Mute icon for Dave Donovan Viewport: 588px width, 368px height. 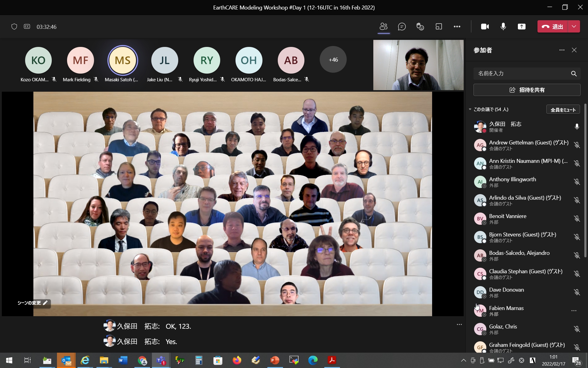[x=577, y=292]
